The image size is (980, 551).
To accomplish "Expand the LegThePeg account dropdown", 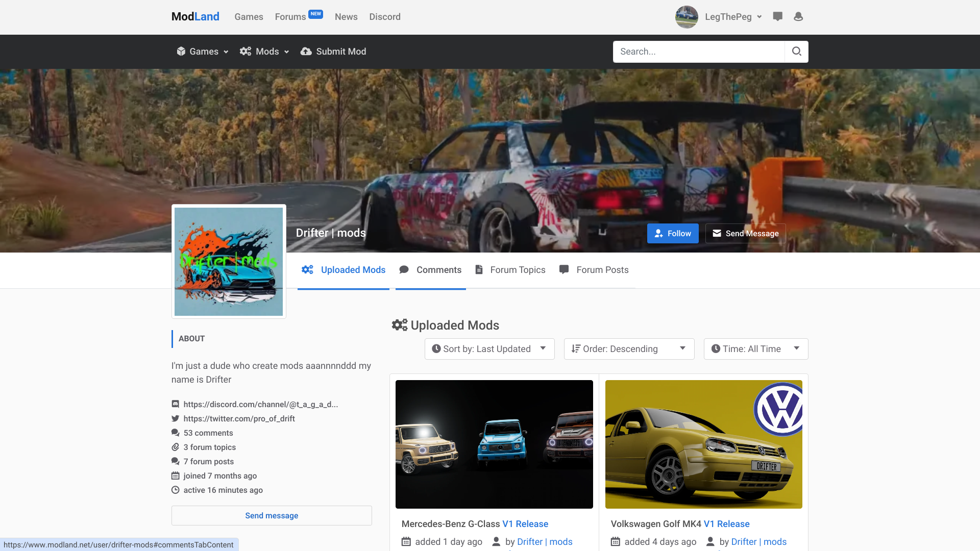I will click(x=733, y=17).
